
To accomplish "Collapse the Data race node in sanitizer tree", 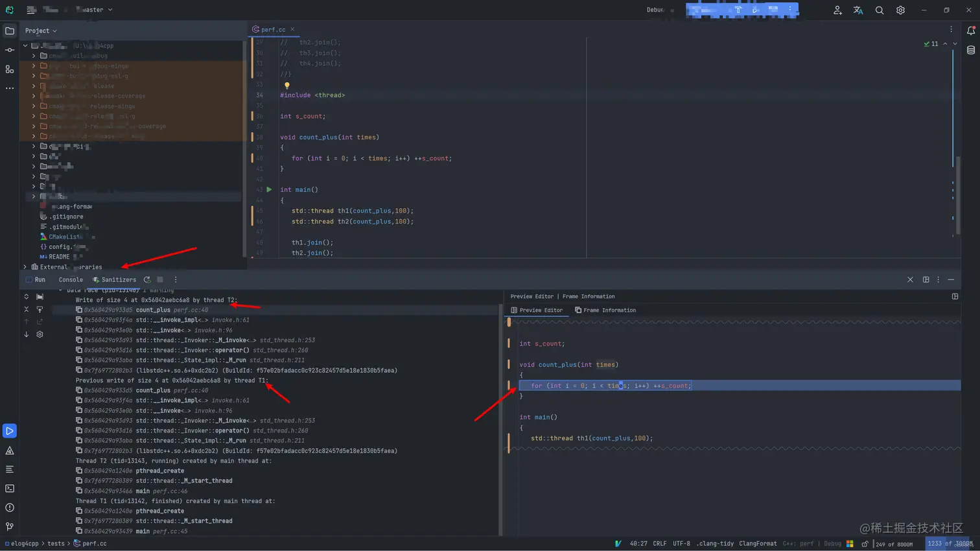I will (61, 290).
